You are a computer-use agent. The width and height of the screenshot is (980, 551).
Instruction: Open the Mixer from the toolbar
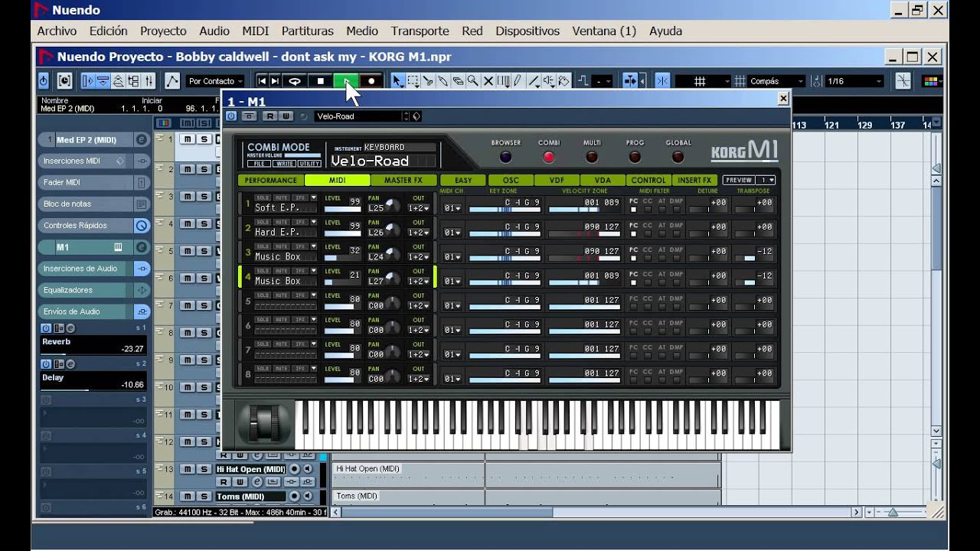[x=149, y=80]
